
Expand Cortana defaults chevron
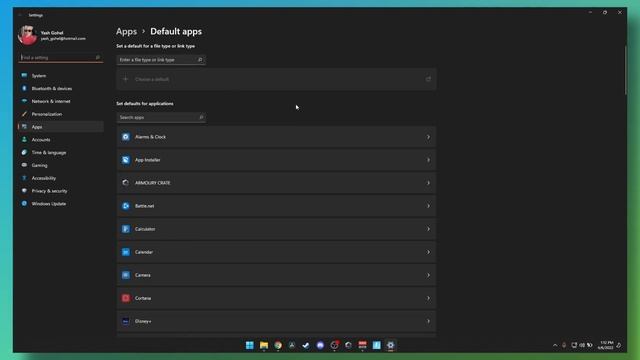pyautogui.click(x=428, y=298)
